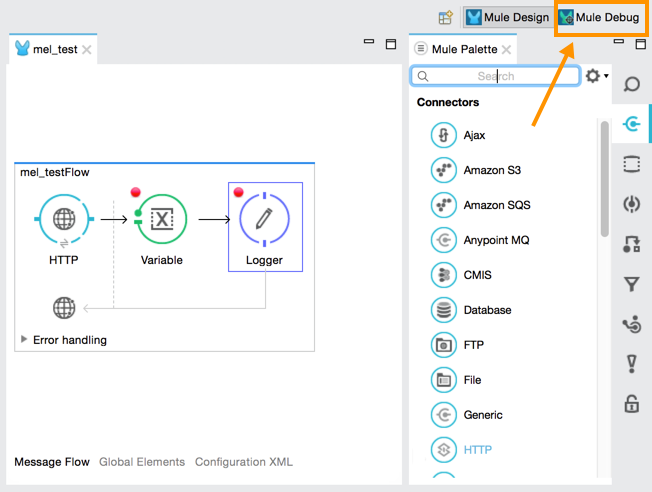The height and width of the screenshot is (492, 652).
Task: Toggle breakpoint on Variable component
Action: (136, 192)
